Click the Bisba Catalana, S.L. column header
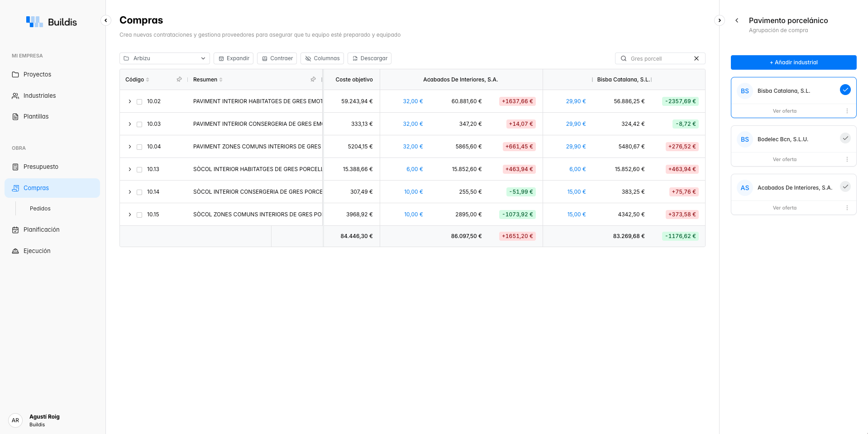Screen dimensions: 868x434 point(624,80)
